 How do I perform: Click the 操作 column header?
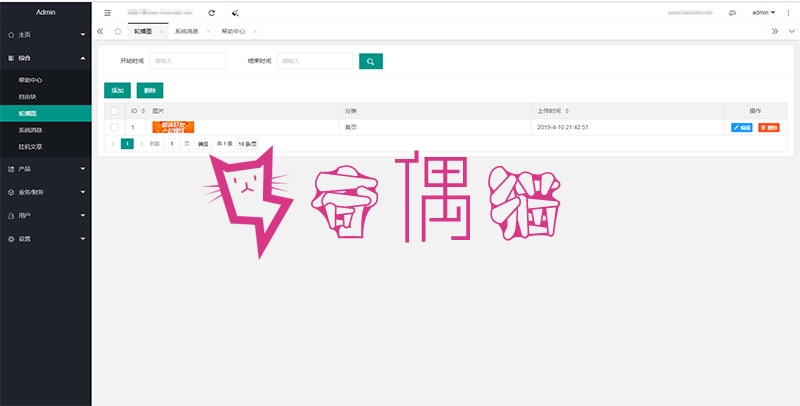coord(756,111)
